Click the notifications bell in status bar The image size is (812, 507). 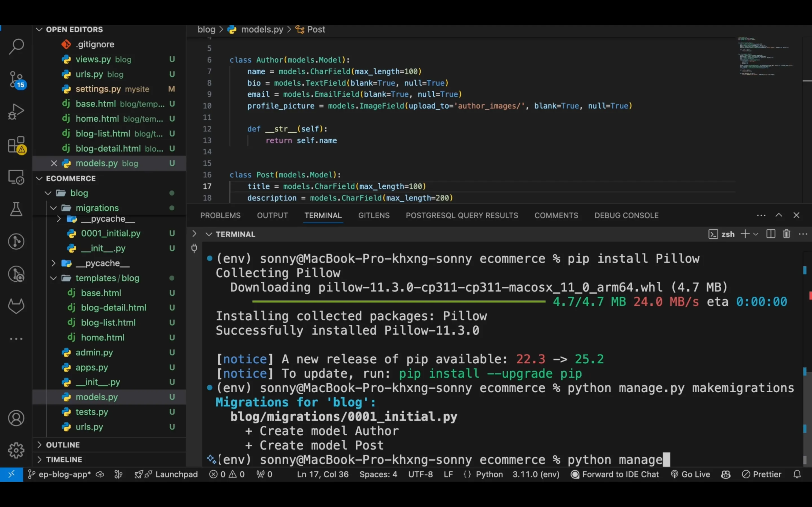[797, 474]
